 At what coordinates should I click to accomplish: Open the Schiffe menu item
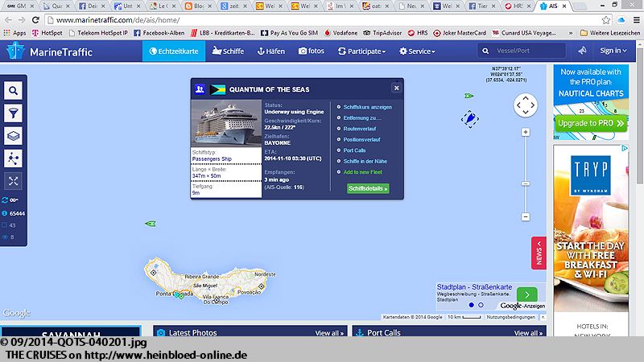[228, 51]
